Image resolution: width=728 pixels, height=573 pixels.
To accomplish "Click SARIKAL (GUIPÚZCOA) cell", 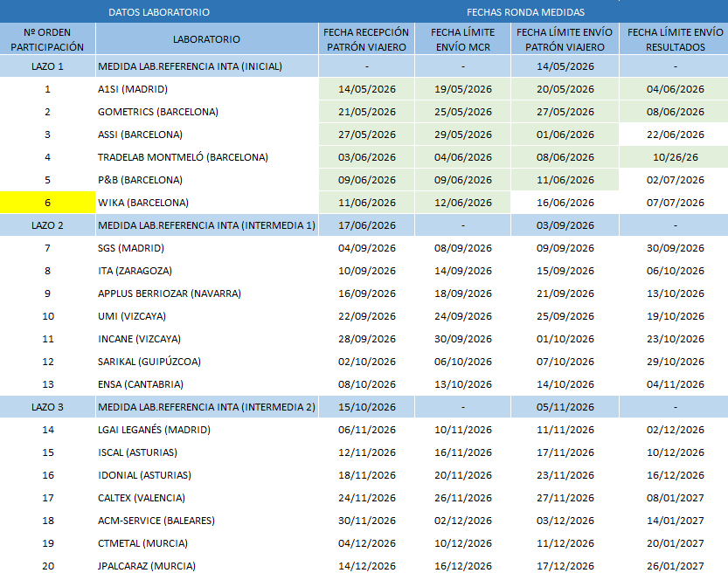I will tap(206, 362).
